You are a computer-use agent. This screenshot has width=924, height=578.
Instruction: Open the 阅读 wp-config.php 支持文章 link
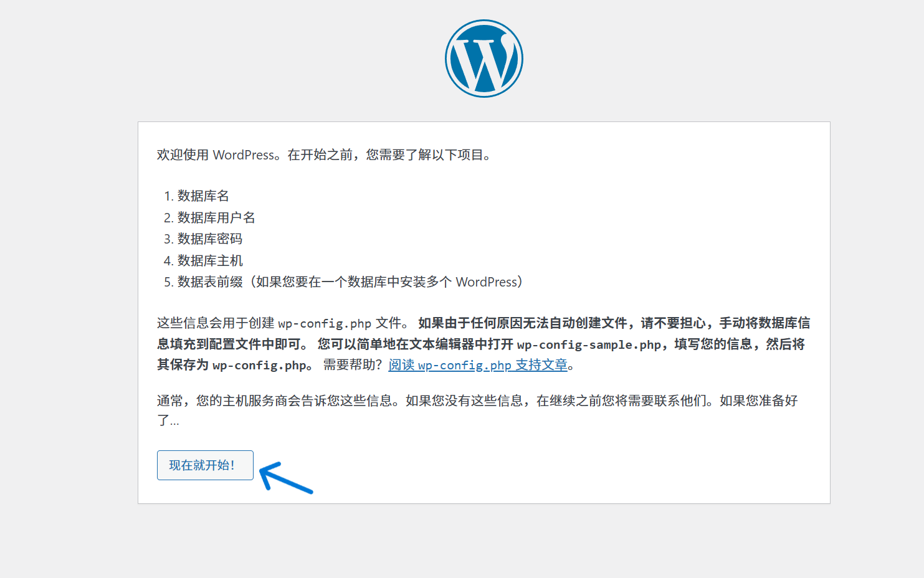coord(478,365)
